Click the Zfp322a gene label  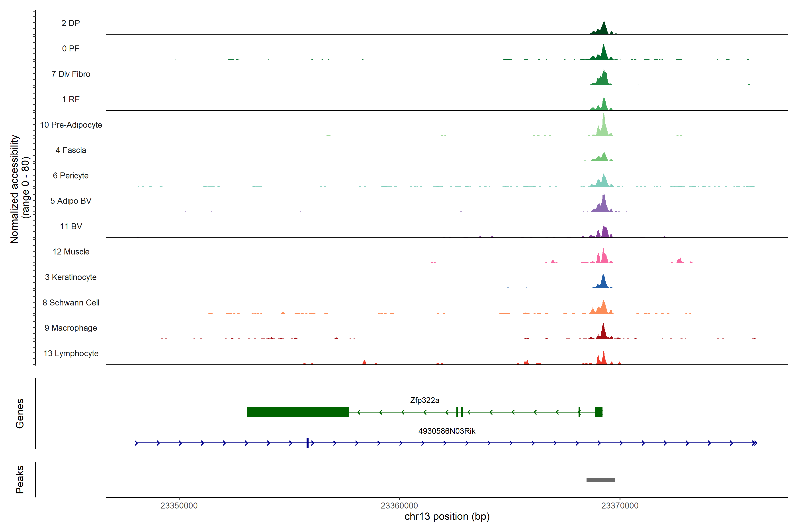point(424,400)
